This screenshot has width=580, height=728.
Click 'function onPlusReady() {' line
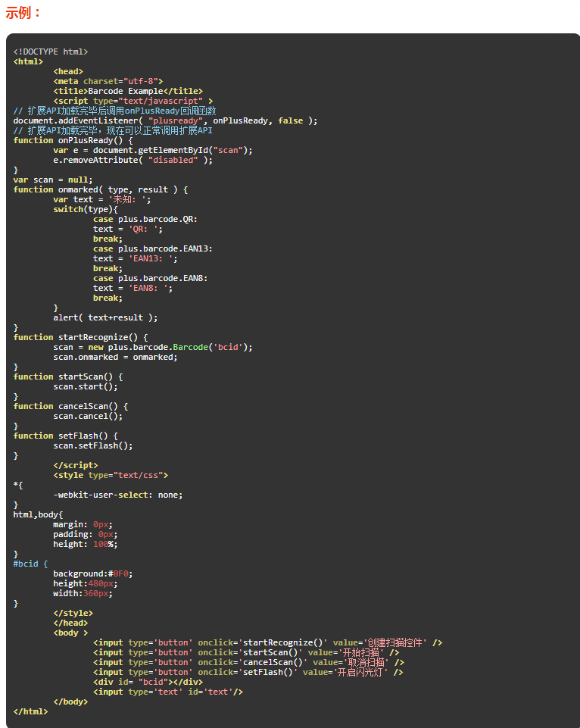[x=73, y=140]
